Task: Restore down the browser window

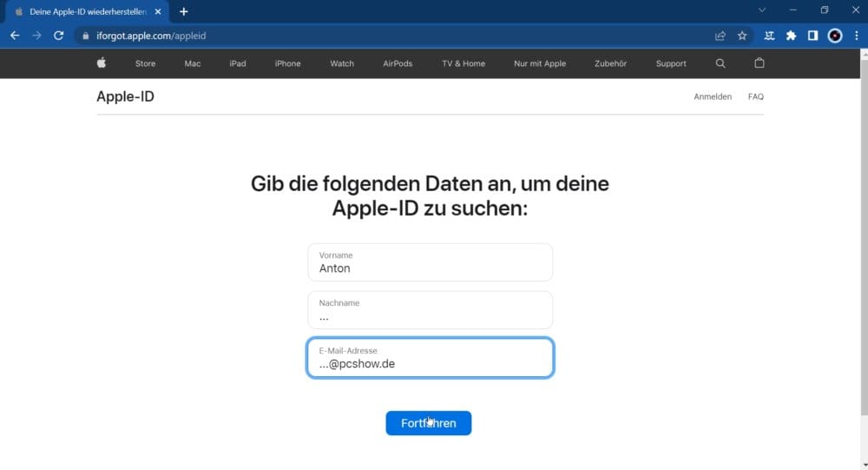Action: [x=825, y=10]
